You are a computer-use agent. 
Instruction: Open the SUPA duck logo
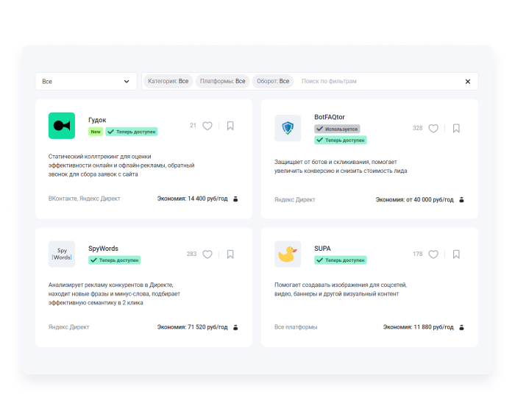[288, 254]
